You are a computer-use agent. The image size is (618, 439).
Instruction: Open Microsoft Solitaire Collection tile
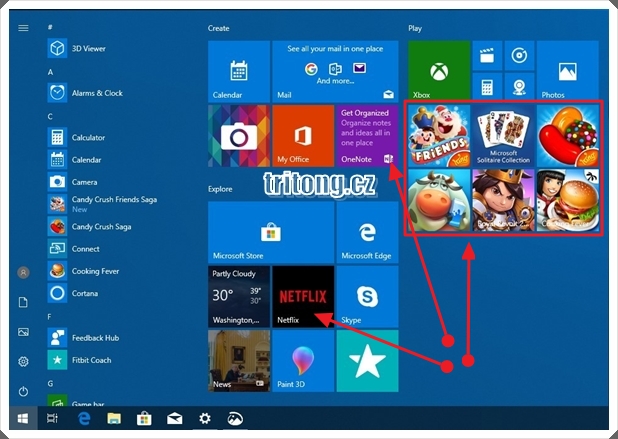[x=503, y=136]
